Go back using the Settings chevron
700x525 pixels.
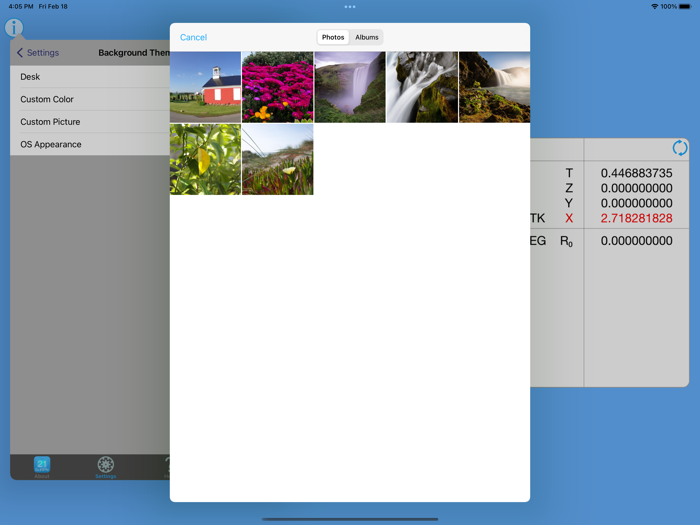coord(38,53)
